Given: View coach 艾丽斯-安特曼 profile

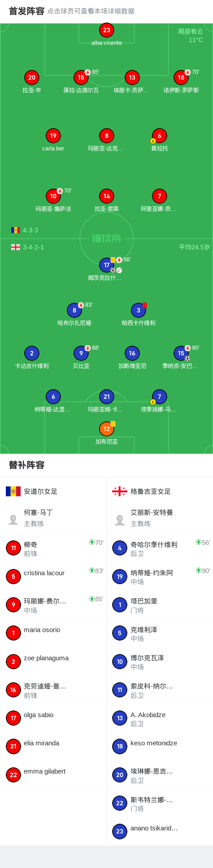Looking at the screenshot, I should click(160, 518).
